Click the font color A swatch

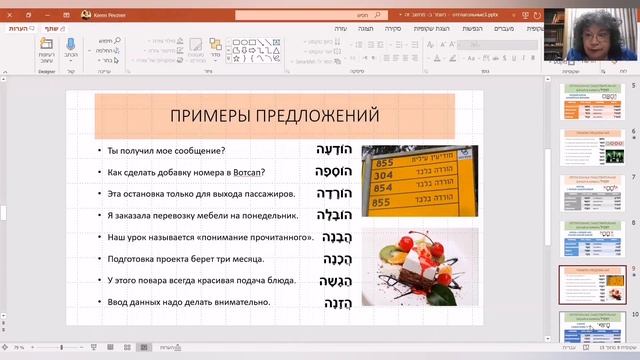coord(437,58)
